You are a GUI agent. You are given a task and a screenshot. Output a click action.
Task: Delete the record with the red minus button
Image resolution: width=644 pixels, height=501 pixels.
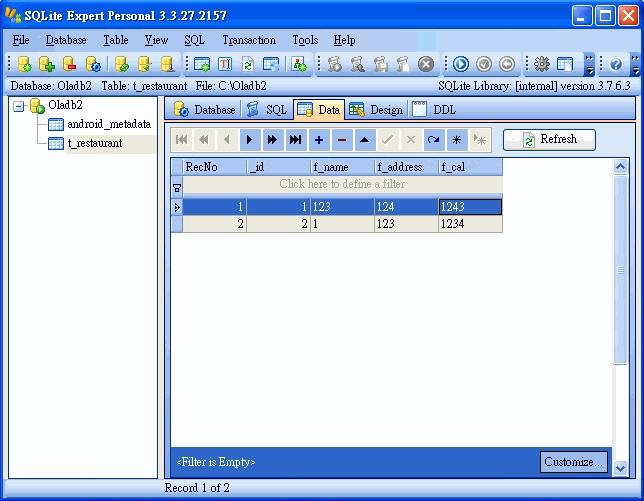pyautogui.click(x=342, y=140)
